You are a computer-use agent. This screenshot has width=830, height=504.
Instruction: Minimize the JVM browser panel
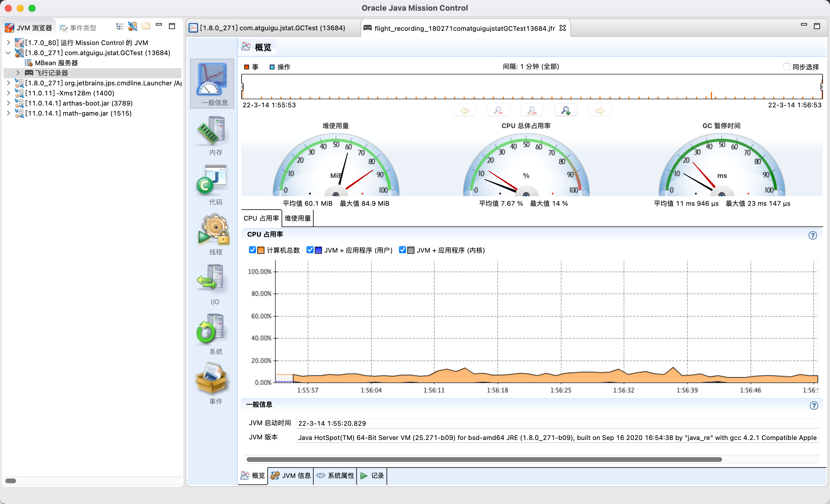click(159, 25)
